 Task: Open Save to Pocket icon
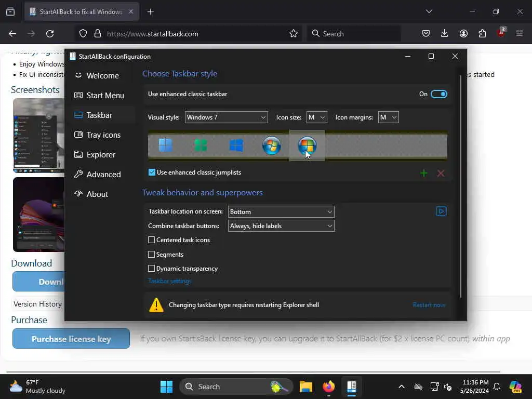pos(426,34)
